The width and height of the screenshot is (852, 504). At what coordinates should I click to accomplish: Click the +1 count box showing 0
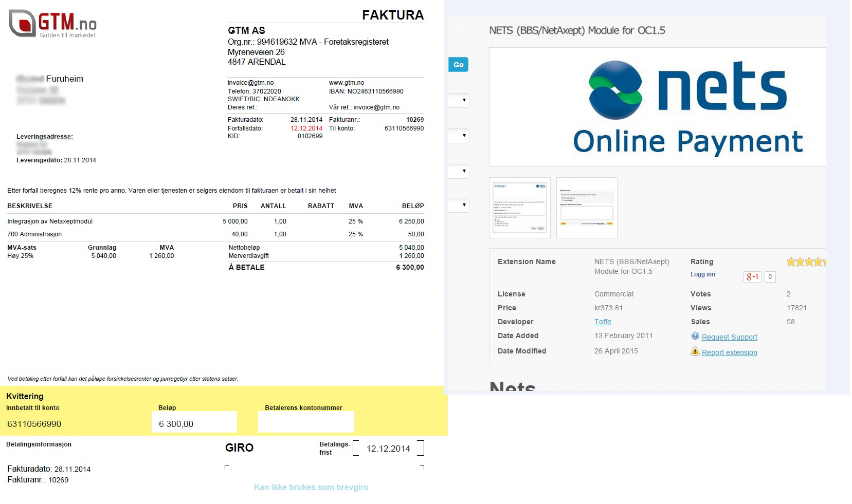[770, 276]
